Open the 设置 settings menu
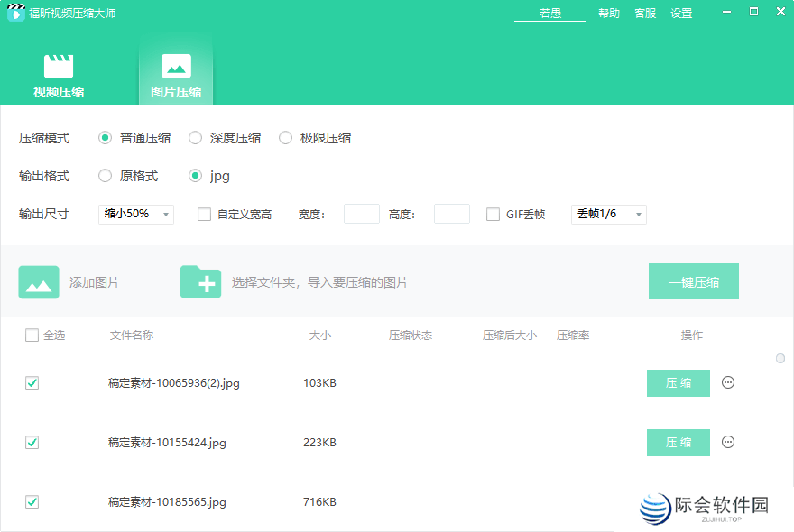This screenshot has height=532, width=794. pos(681,14)
